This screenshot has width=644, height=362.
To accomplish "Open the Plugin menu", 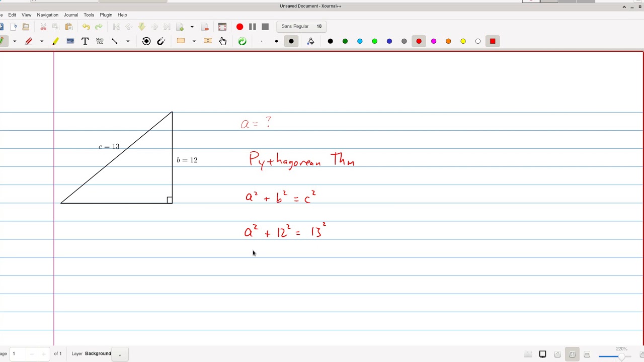I will 106,15.
